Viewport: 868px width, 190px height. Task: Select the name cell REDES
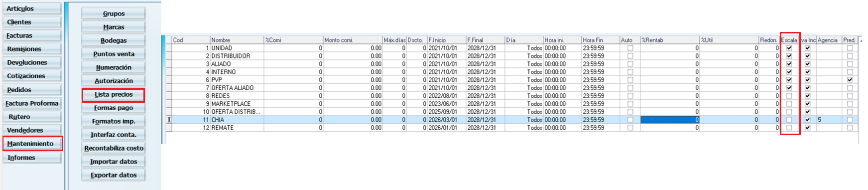pyautogui.click(x=237, y=96)
